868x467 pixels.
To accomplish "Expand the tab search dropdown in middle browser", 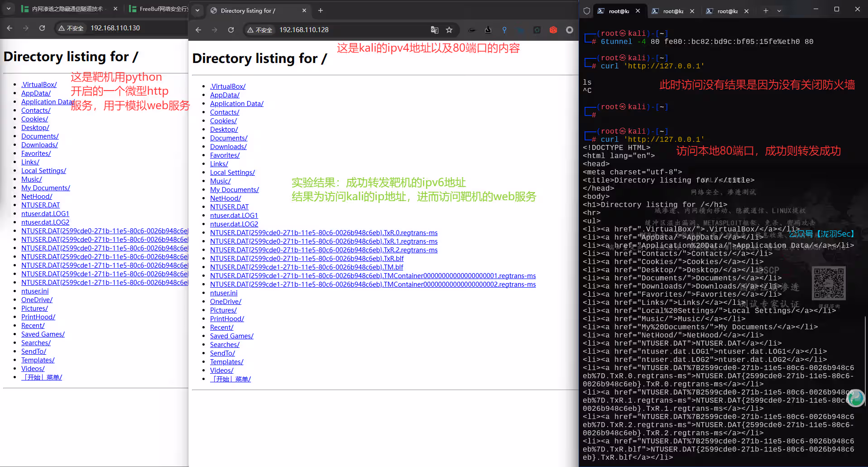I will point(197,10).
